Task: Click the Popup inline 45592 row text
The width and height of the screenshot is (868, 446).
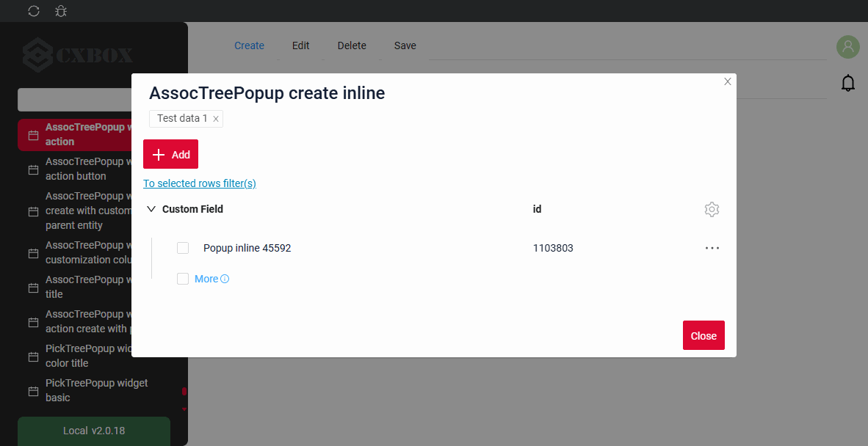Action: [x=247, y=248]
